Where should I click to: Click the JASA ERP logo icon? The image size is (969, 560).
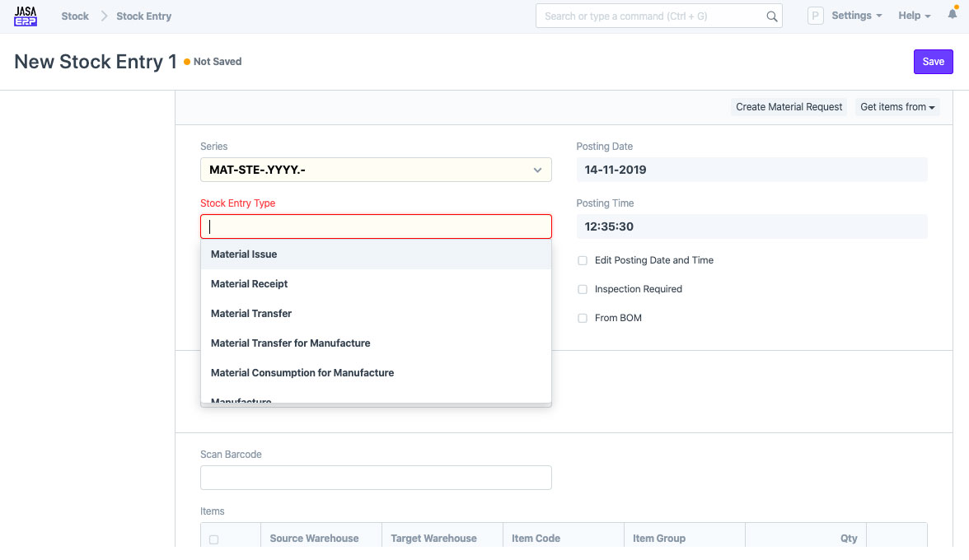pyautogui.click(x=26, y=16)
